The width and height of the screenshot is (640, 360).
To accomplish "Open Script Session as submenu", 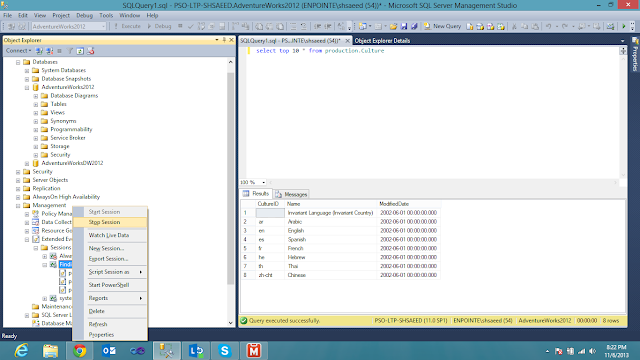I will (x=110, y=272).
